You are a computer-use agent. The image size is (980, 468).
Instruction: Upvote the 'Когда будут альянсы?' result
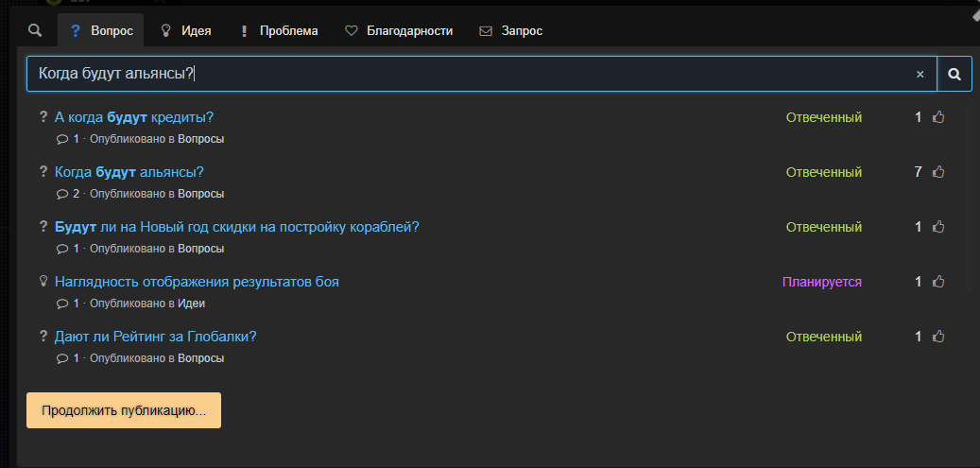[938, 172]
